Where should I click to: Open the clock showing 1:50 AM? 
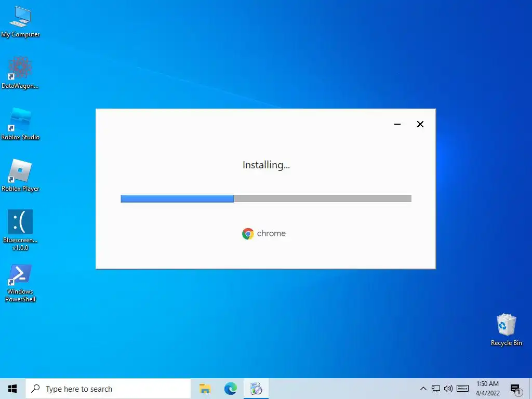(x=487, y=389)
